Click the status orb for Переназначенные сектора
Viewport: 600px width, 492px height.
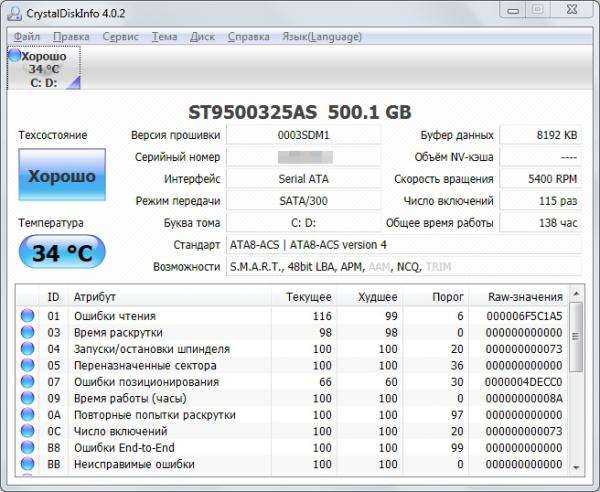[x=28, y=365]
